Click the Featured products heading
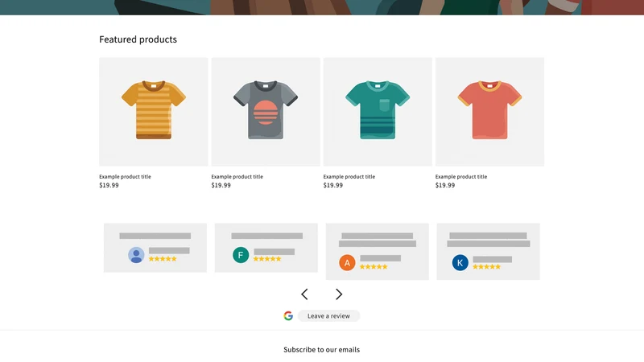Image resolution: width=644 pixels, height=362 pixels. tap(138, 39)
